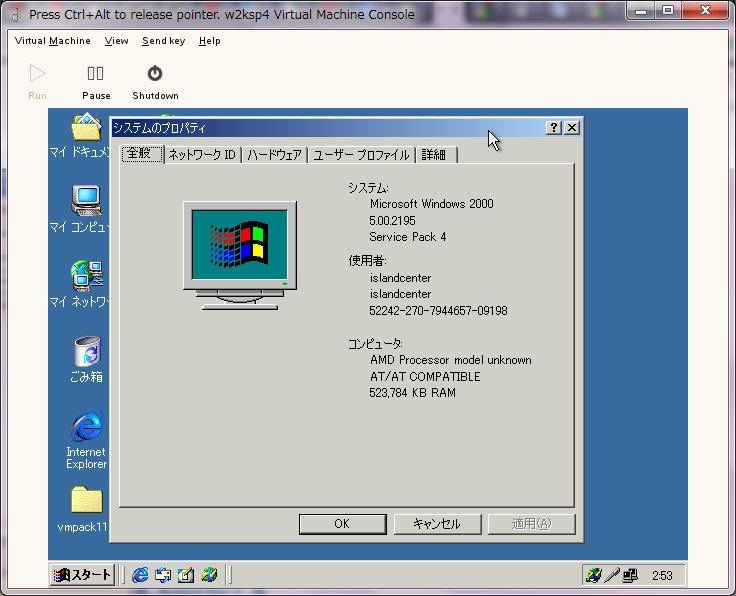Image resolution: width=736 pixels, height=596 pixels.
Task: Click the Run toolbar icon
Action: coord(37,74)
